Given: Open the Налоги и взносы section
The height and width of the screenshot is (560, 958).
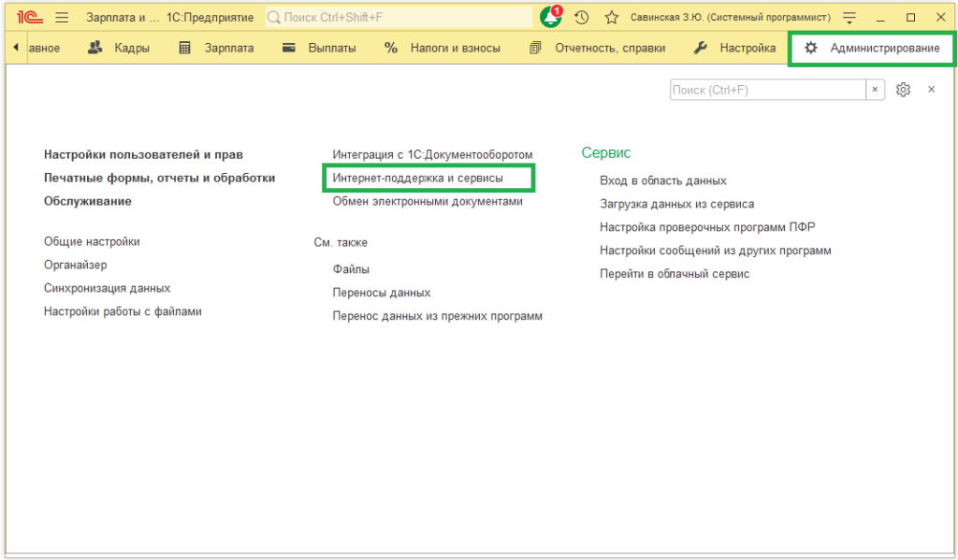Looking at the screenshot, I should [x=442, y=48].
